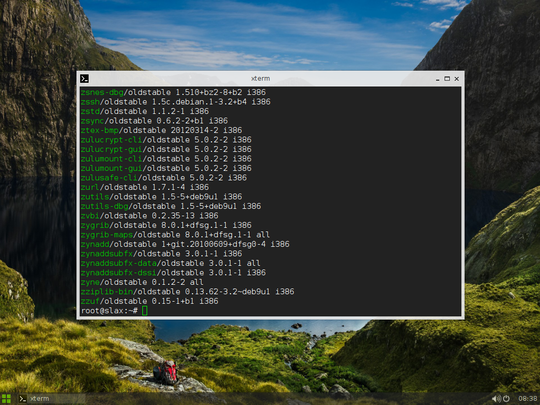Select the zynadd package line
This screenshot has height=405, width=540.
[x=185, y=244]
